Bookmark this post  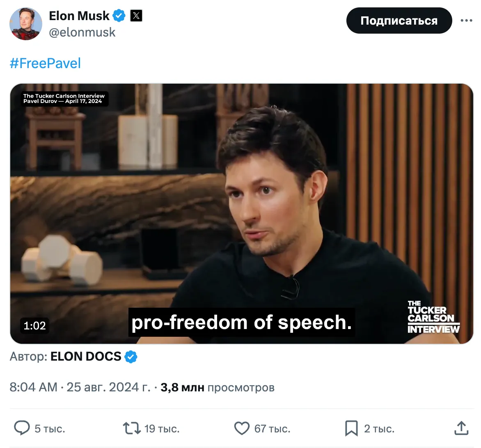pos(352,428)
